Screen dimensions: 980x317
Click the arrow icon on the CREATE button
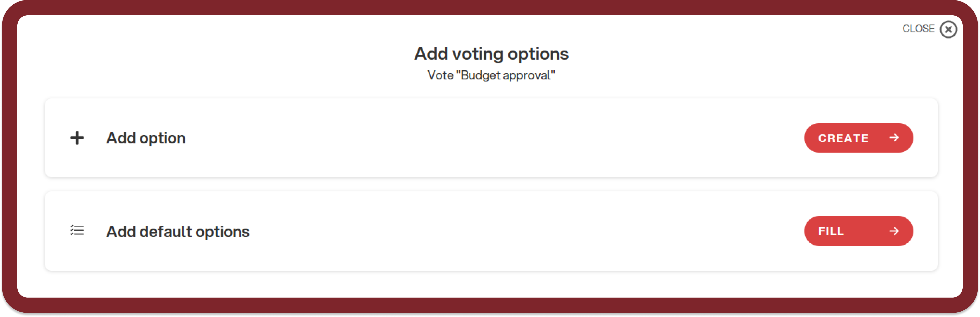pos(894,137)
